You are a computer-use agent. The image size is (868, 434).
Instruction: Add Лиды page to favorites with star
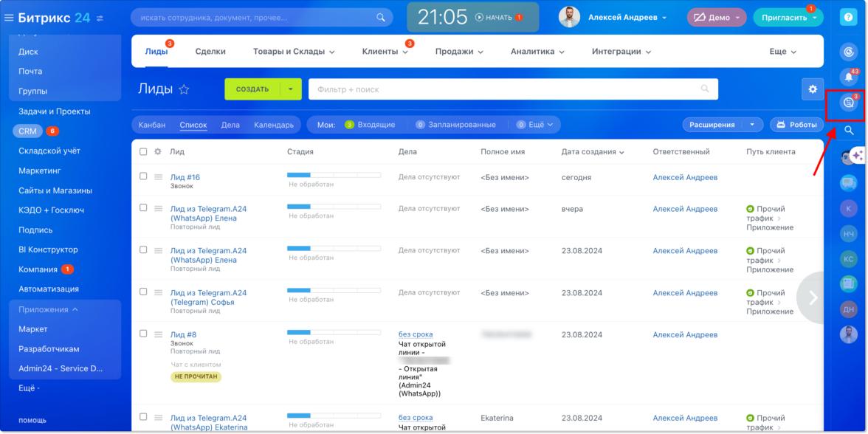(185, 89)
